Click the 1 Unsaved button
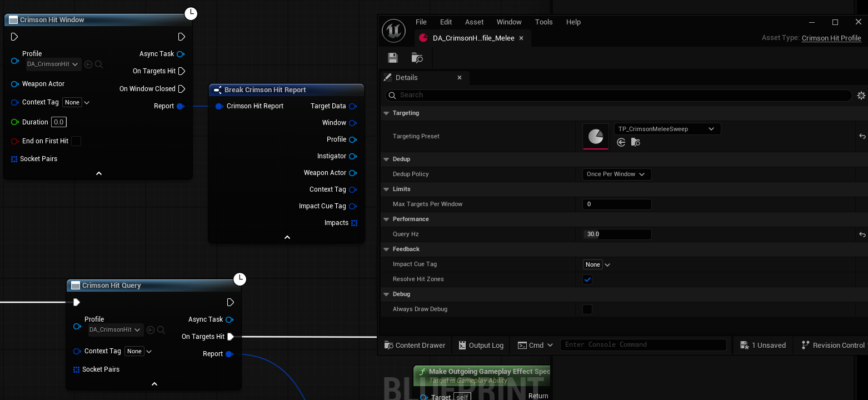The height and width of the screenshot is (400, 868). coord(763,346)
